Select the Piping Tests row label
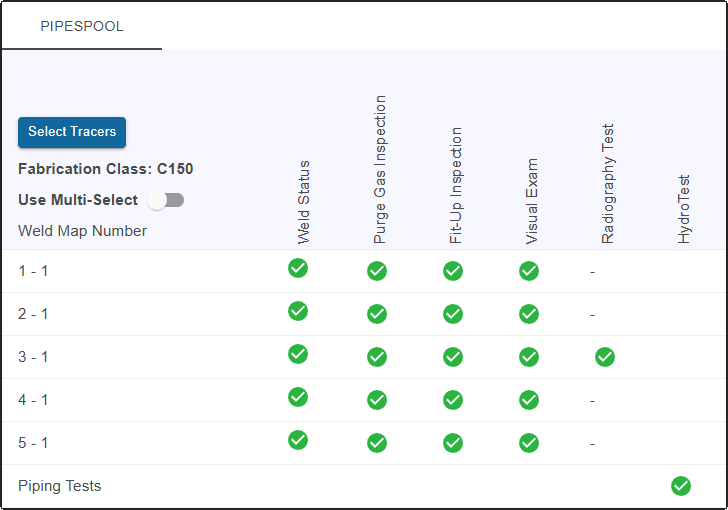Screen dimensions: 728x510 59,486
